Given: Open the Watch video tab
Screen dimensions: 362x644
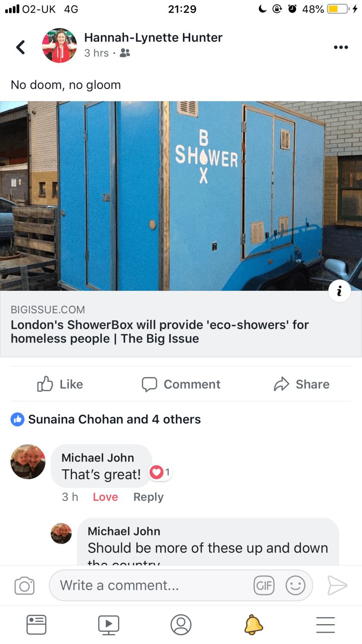Looking at the screenshot, I should pyautogui.click(x=109, y=625).
